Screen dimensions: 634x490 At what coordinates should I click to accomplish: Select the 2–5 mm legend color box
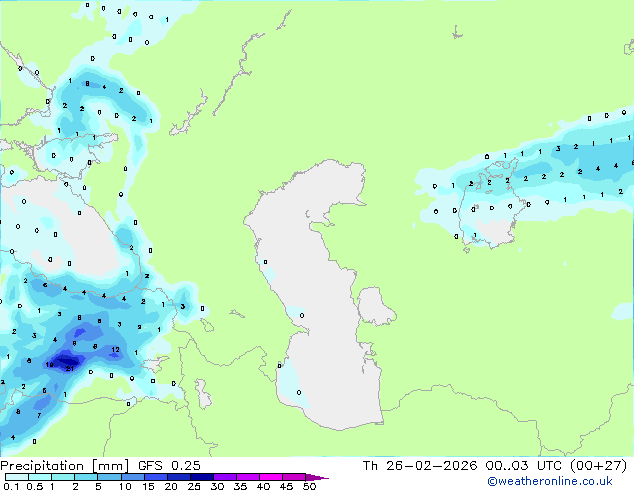tap(86, 477)
